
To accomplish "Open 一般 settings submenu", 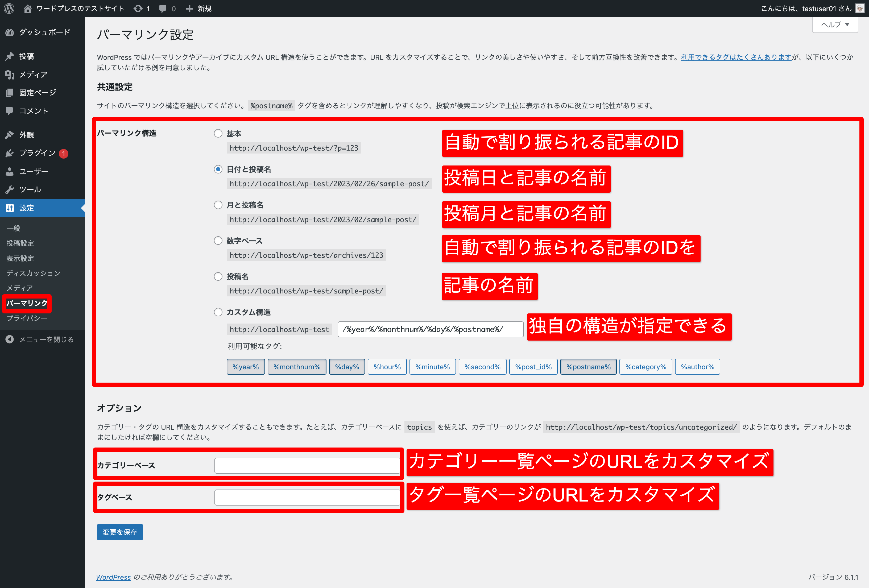I will (x=14, y=228).
